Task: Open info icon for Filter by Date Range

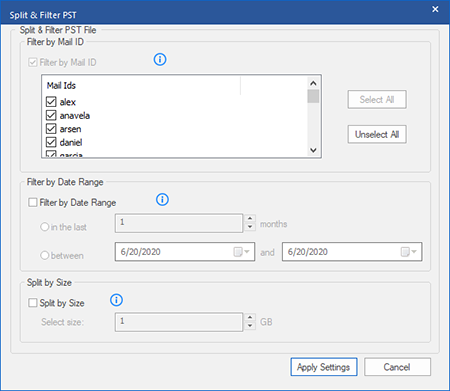Action: pos(162,200)
